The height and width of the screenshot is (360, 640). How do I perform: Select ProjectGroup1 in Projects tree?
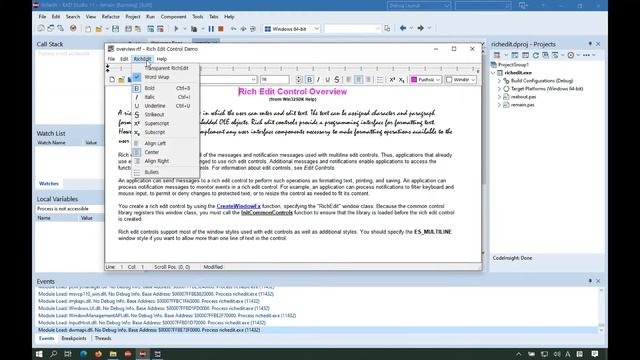[513, 64]
